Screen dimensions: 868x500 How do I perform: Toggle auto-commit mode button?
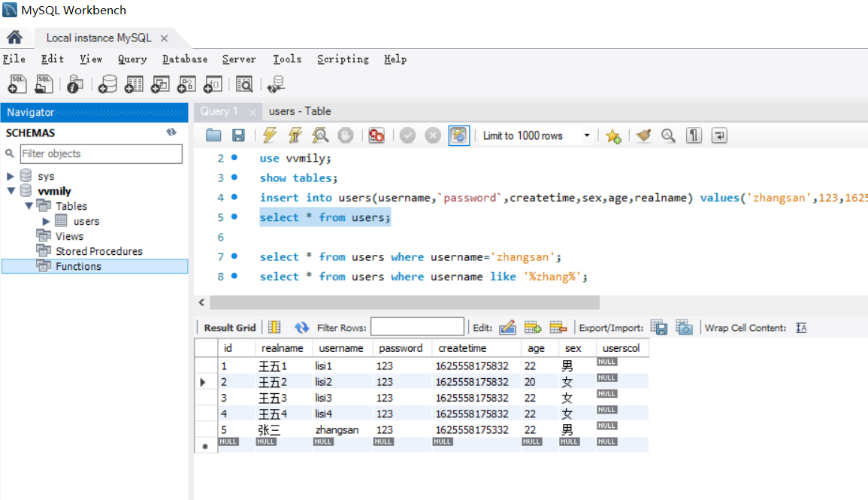click(x=459, y=135)
